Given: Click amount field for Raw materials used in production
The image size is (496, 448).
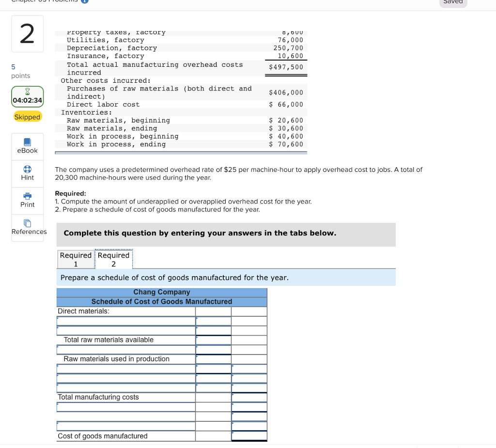Looking at the screenshot, I should click(213, 359).
